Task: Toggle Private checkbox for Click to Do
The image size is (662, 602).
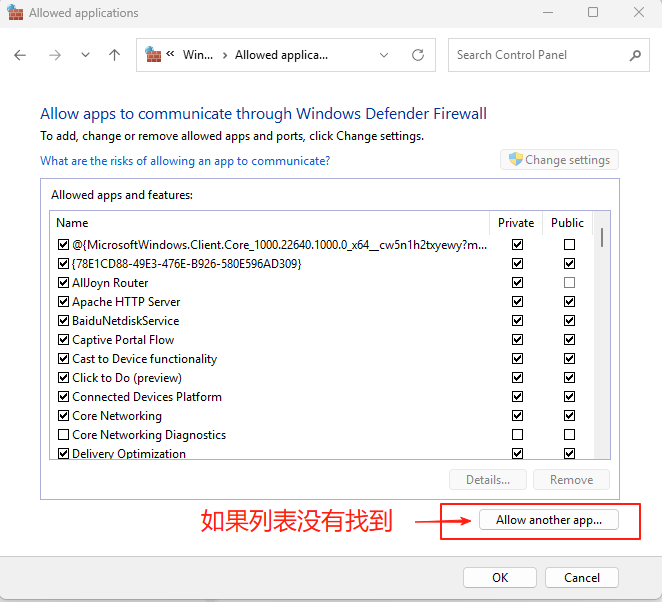Action: (517, 377)
